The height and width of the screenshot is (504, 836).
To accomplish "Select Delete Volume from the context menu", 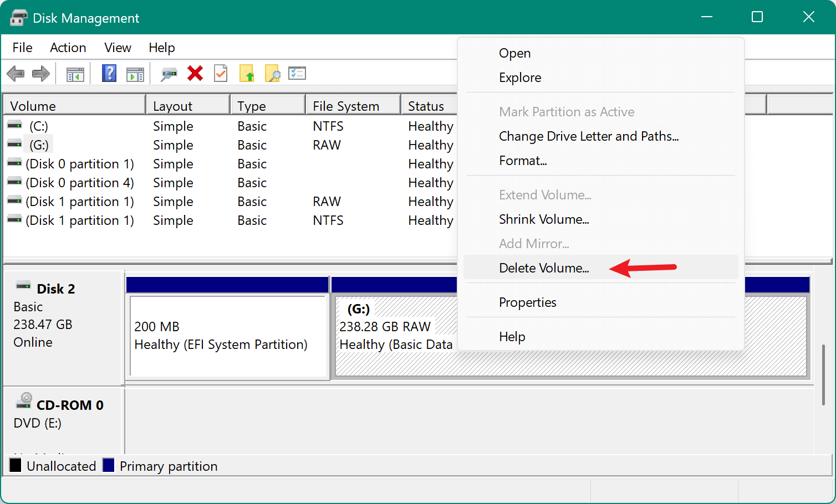I will click(544, 268).
